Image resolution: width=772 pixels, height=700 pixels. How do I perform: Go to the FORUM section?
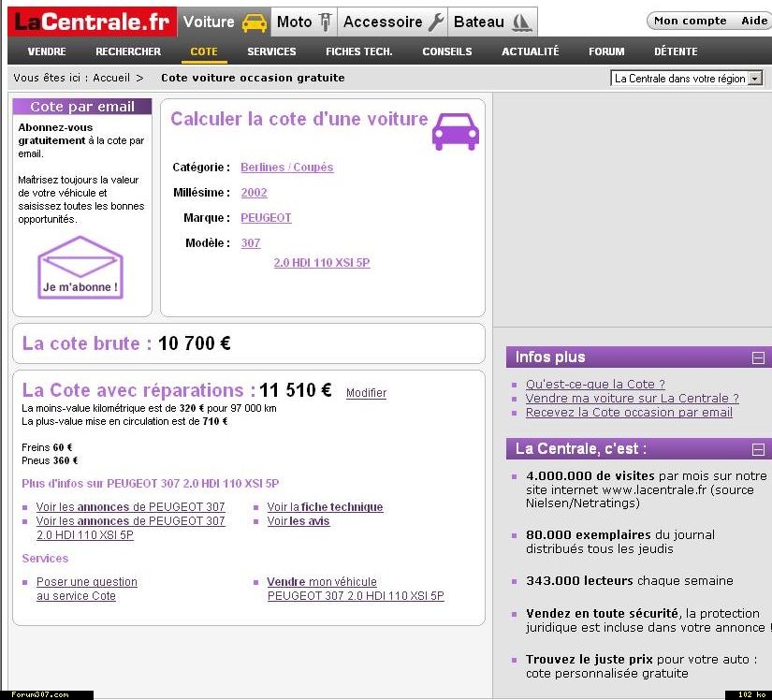coord(606,51)
